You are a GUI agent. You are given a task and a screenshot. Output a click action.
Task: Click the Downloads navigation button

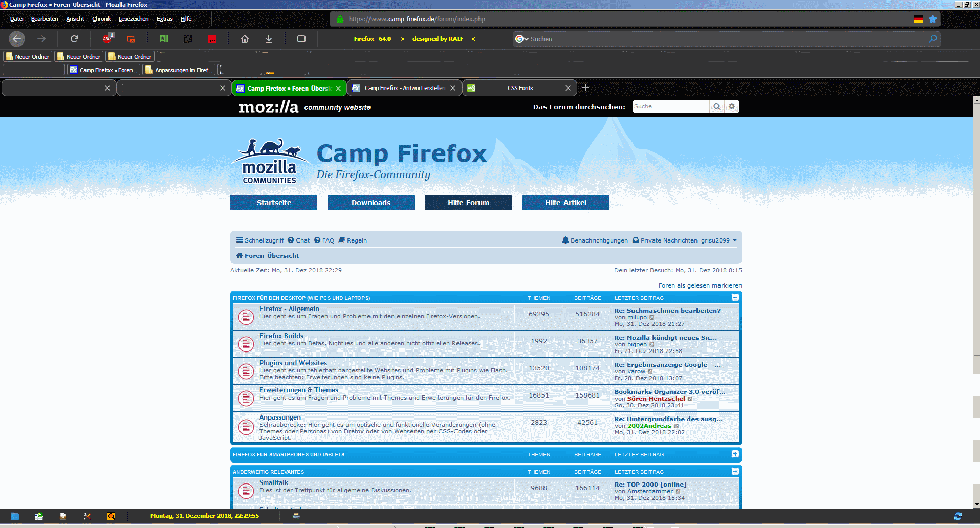(371, 203)
